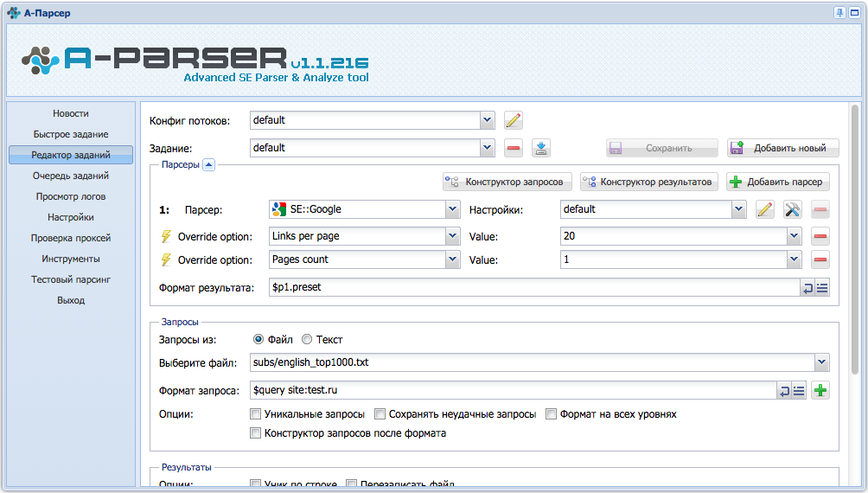Delete task with red minus icon
This screenshot has height=493, width=868.
514,148
